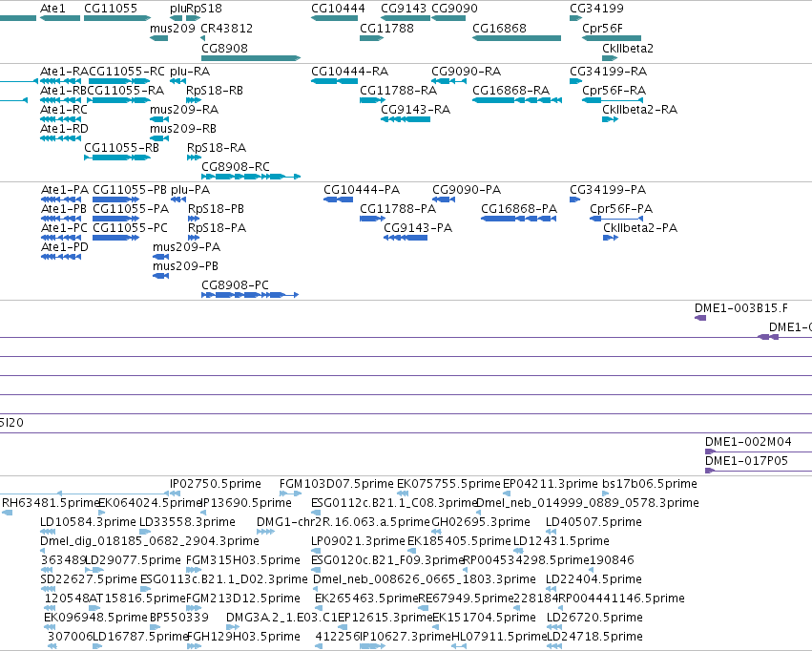Select the CG34199 gene glyph
This screenshot has height=651, width=812.
[x=576, y=18]
